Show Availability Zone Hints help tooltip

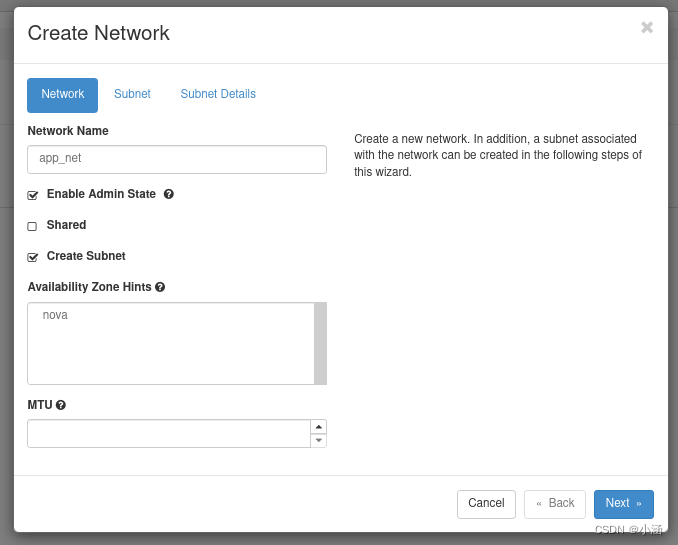(160, 287)
